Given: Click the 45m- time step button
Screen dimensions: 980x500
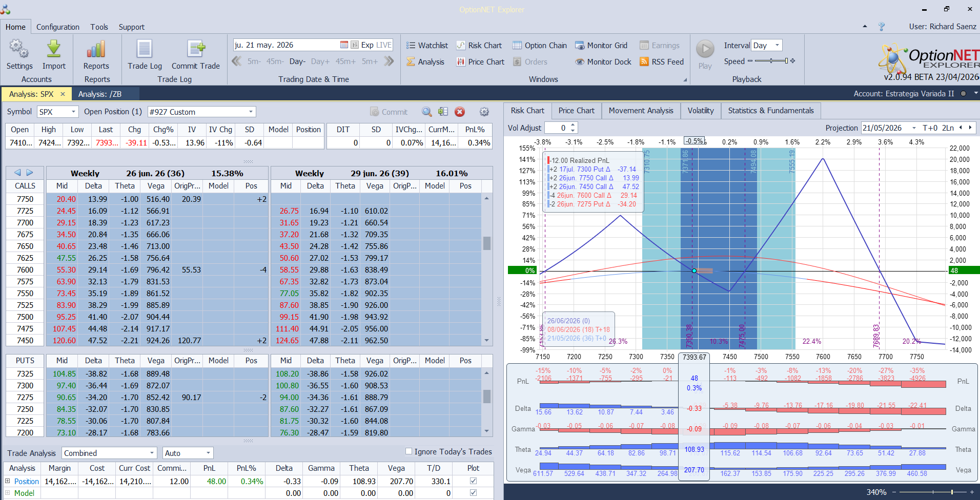Looking at the screenshot, I should point(275,61).
